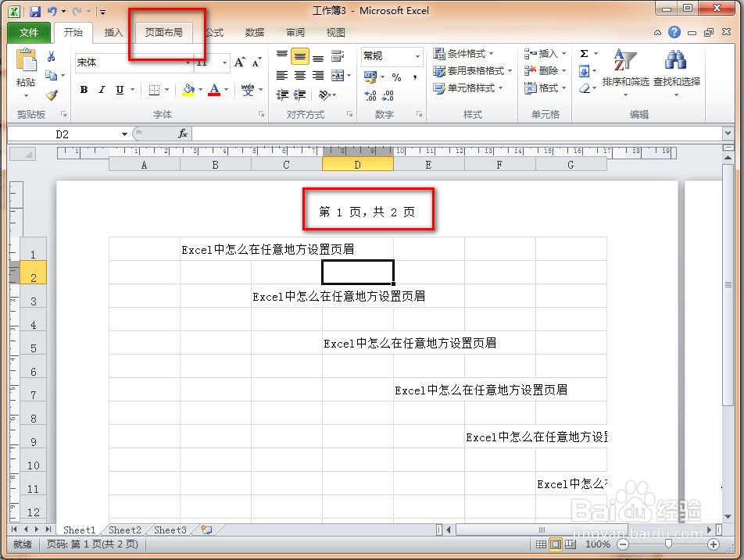Click the AutoSum sigma icon
Viewport: 744px width, 560px height.
585,54
